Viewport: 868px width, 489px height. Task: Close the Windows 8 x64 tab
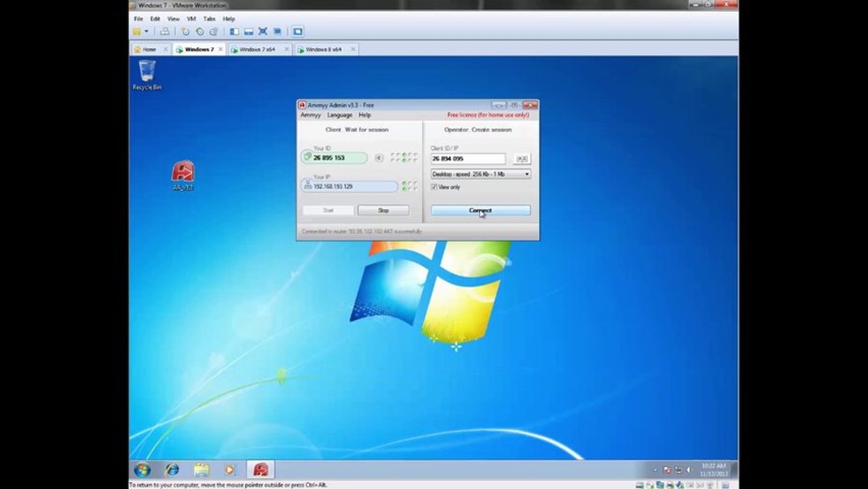(352, 50)
